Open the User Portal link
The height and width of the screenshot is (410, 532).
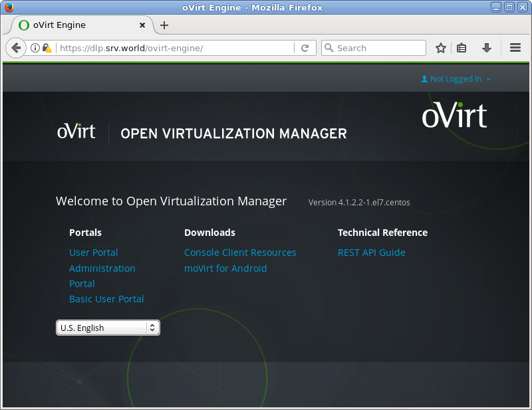pyautogui.click(x=93, y=253)
